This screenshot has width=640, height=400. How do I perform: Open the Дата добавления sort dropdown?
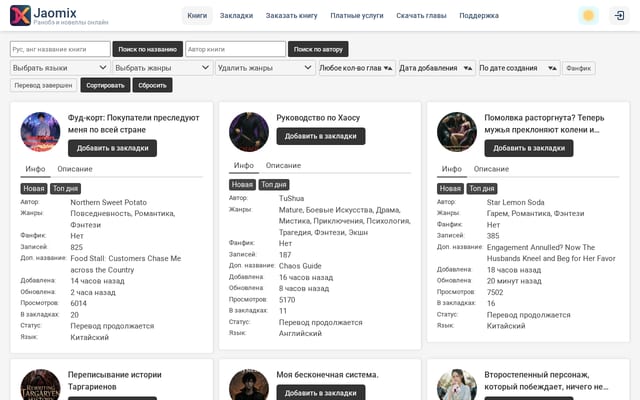pyautogui.click(x=437, y=68)
